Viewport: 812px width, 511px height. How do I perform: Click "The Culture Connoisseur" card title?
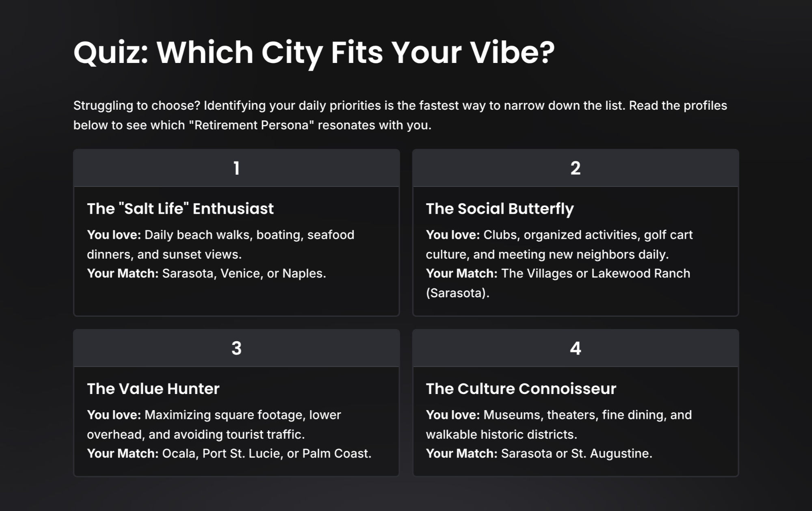tap(521, 389)
